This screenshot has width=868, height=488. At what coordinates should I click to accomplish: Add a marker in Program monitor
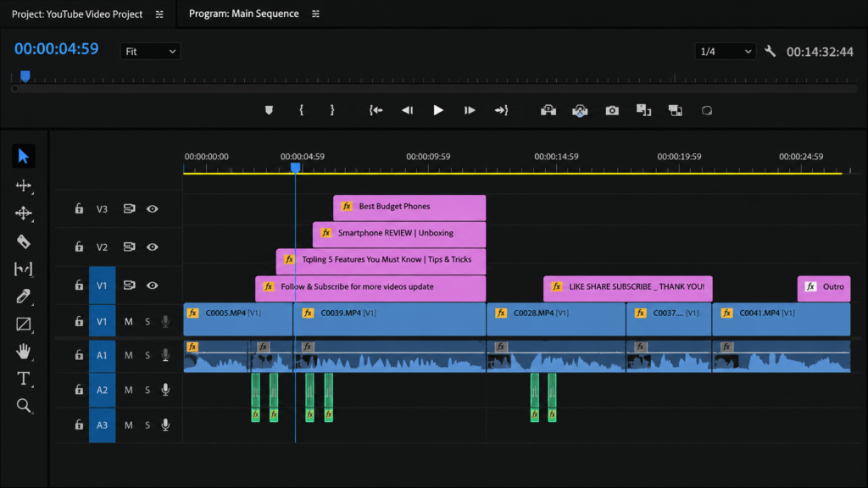tap(269, 111)
